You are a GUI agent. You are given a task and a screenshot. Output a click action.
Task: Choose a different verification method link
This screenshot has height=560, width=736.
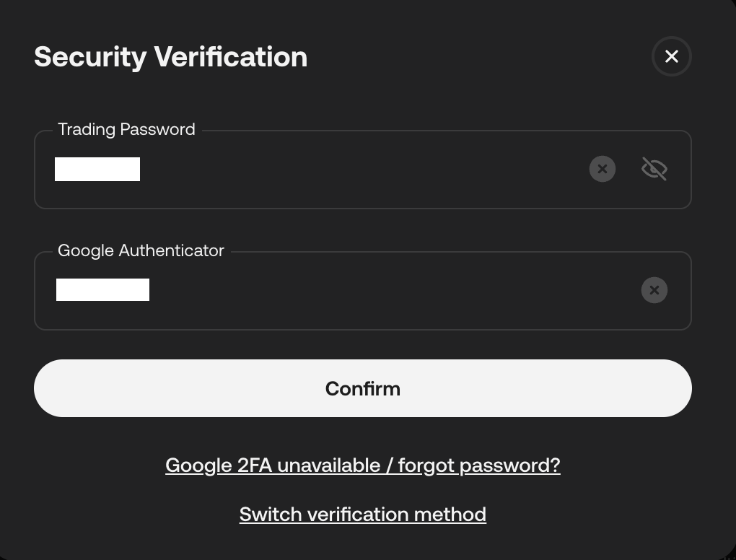point(363,515)
